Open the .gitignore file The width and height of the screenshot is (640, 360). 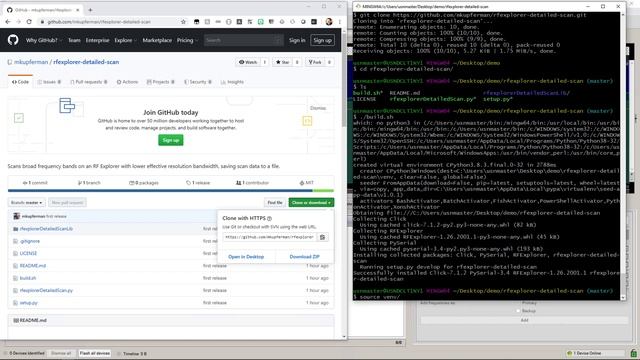point(30,241)
